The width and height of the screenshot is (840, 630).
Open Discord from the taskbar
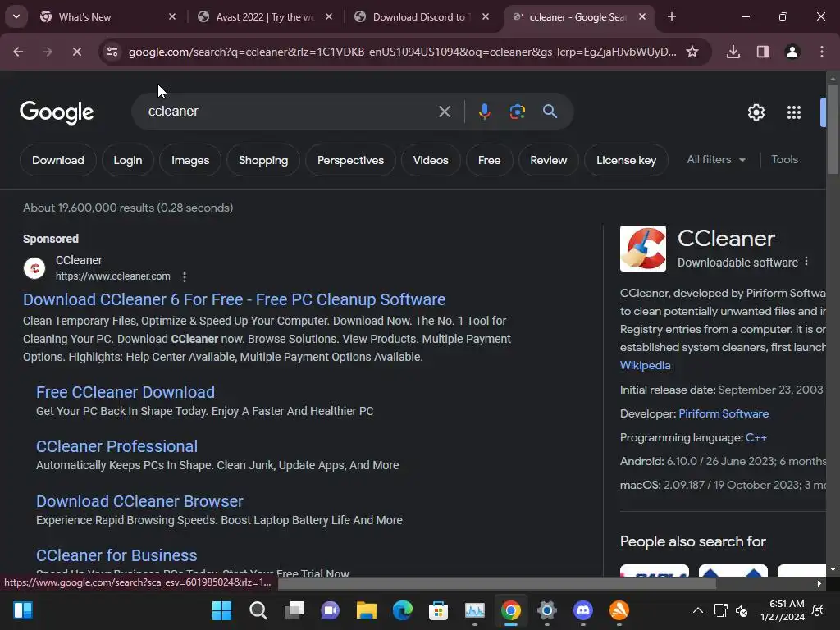pyautogui.click(x=583, y=610)
